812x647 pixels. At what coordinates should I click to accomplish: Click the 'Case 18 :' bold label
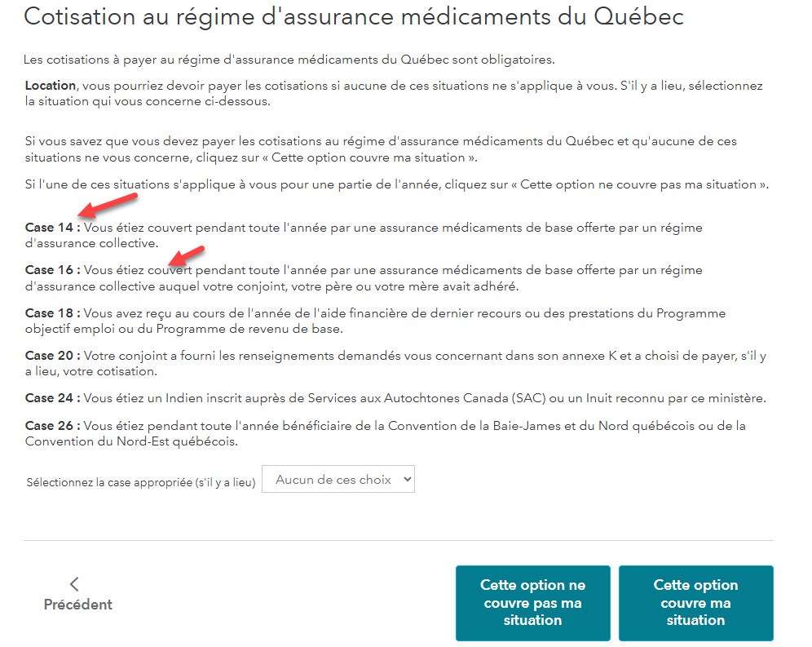(52, 313)
